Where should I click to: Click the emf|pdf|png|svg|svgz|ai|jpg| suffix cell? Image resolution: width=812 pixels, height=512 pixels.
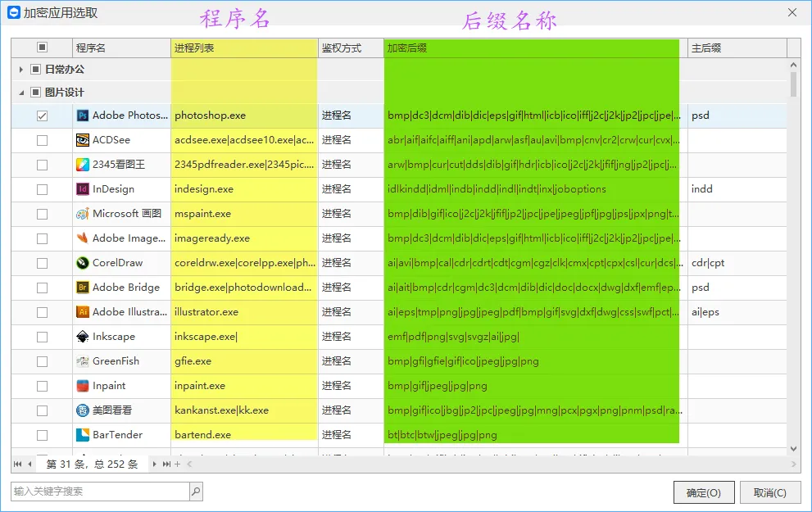coord(536,337)
